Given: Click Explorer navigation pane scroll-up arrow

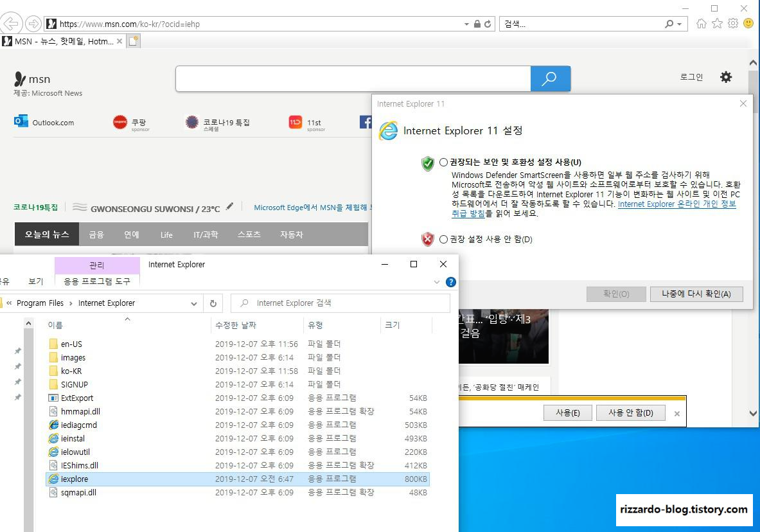Looking at the screenshot, I should [29, 323].
